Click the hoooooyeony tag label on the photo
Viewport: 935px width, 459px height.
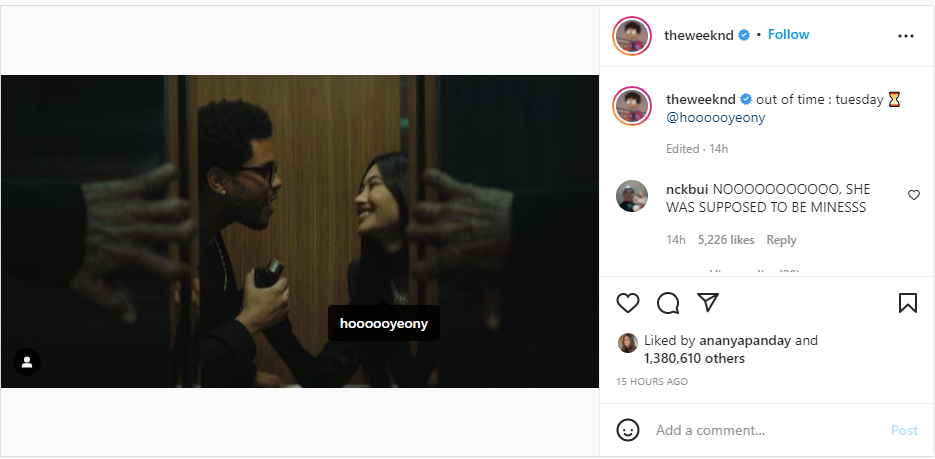384,324
